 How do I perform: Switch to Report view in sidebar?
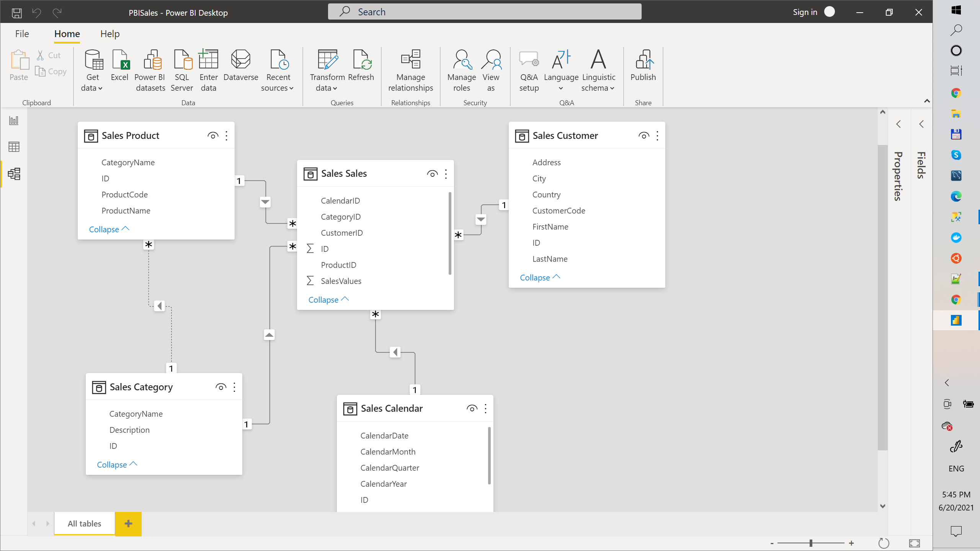[14, 121]
